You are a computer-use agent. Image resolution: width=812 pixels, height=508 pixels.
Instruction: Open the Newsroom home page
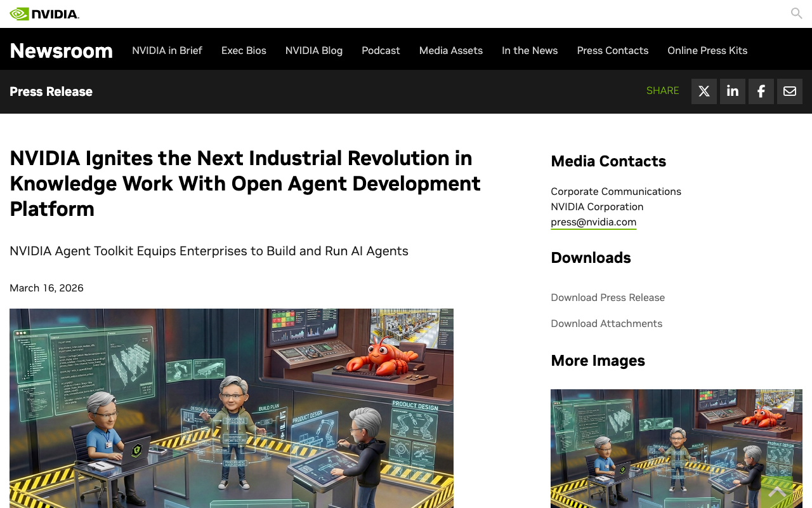[x=61, y=51]
